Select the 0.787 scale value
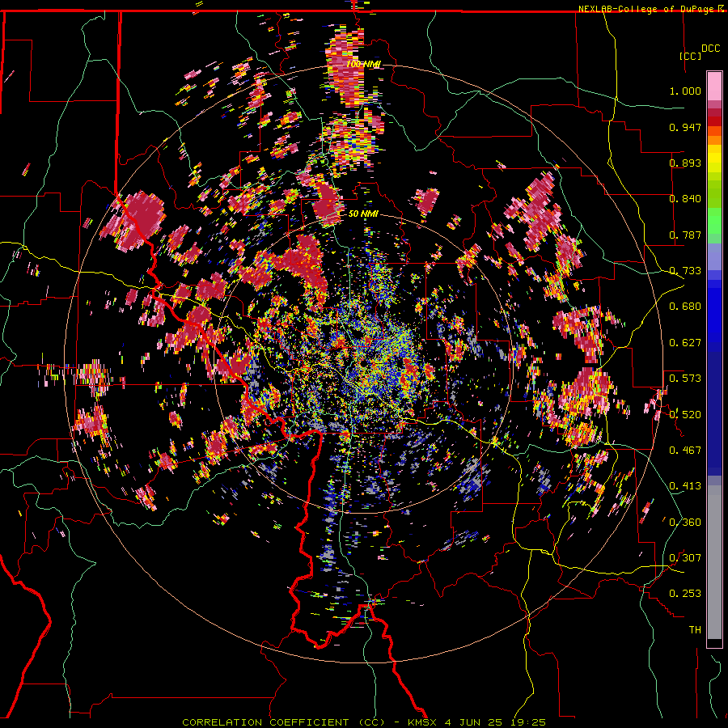The height and width of the screenshot is (728, 728). click(x=685, y=235)
